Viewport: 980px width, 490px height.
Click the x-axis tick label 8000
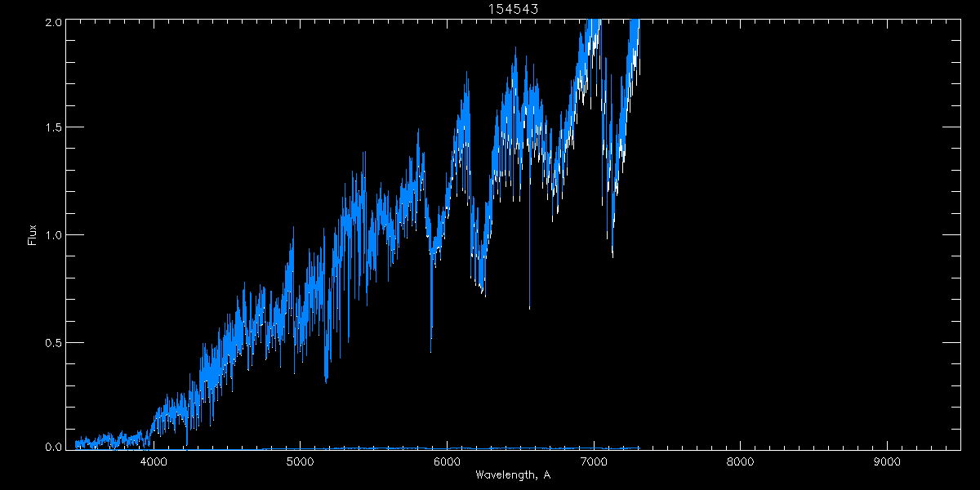pyautogui.click(x=741, y=461)
